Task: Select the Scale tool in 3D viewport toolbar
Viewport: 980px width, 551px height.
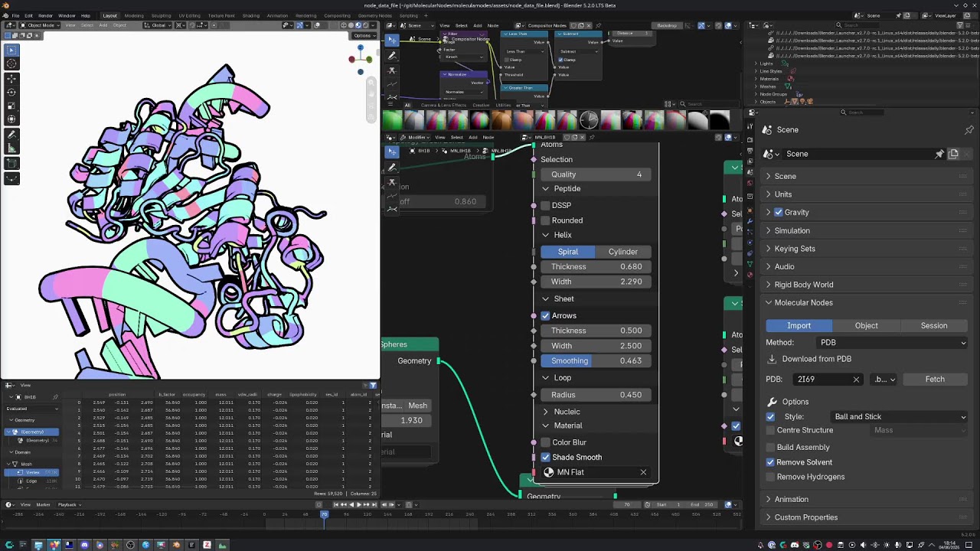Action: click(x=11, y=106)
